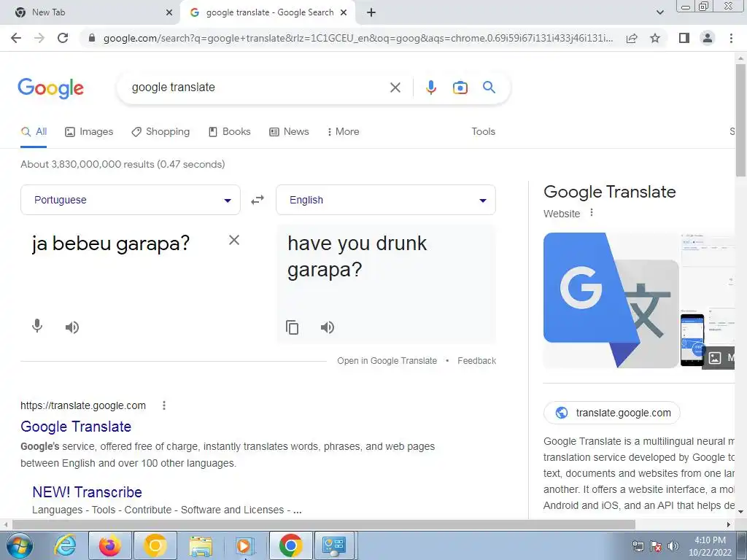Open the English target language dropdown

(386, 200)
